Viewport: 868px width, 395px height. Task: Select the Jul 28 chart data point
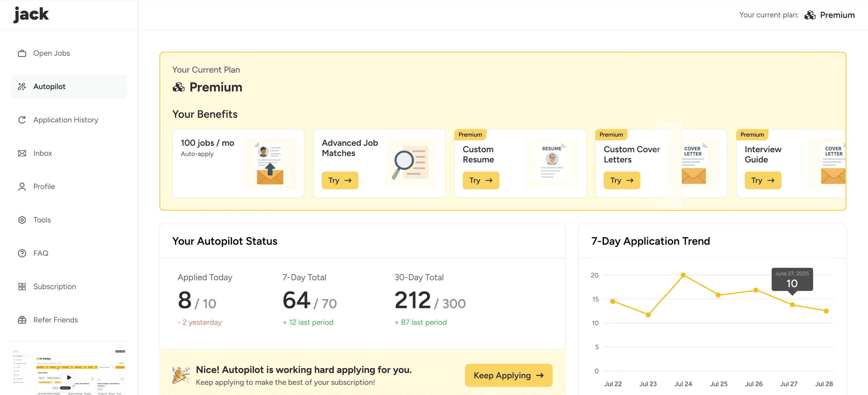coord(826,311)
